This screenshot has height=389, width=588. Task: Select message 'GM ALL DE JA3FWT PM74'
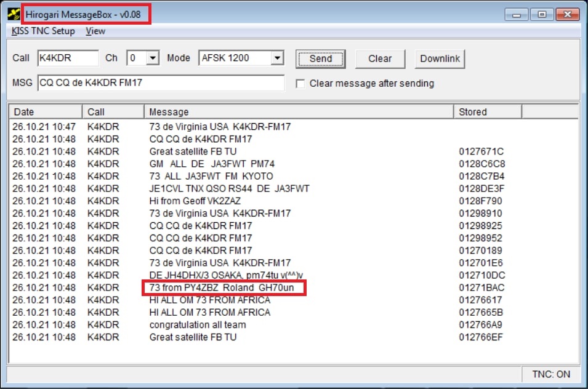(x=212, y=164)
